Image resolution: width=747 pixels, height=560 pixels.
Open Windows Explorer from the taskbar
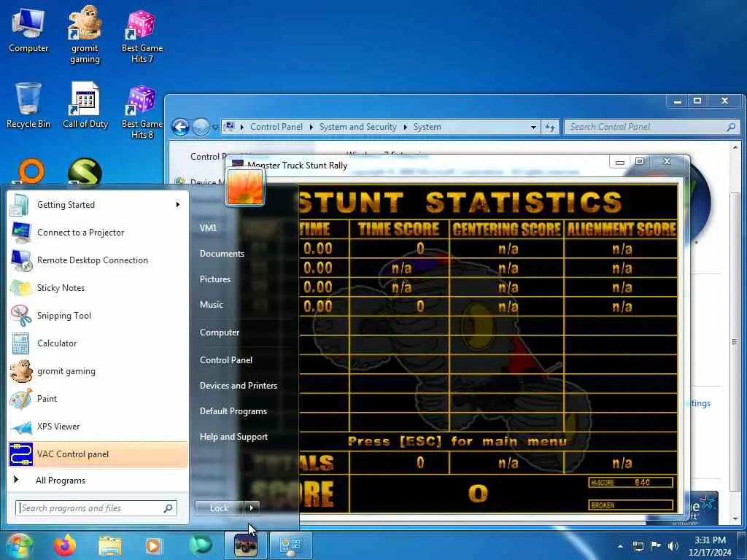coord(110,546)
